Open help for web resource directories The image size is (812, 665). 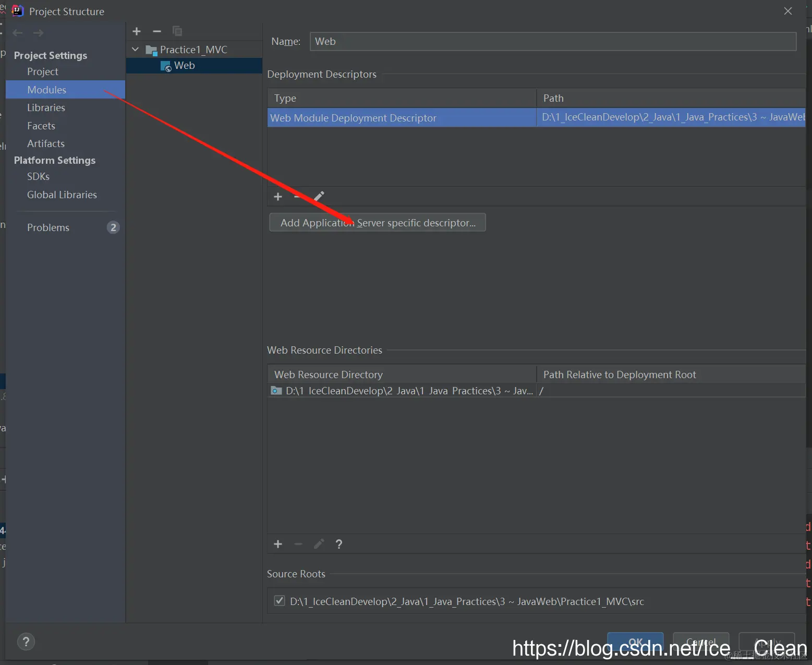click(x=339, y=544)
